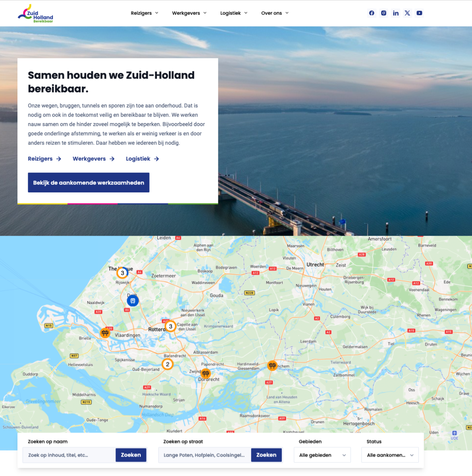
Task: Open the Gebieden dropdown
Action: click(x=322, y=455)
